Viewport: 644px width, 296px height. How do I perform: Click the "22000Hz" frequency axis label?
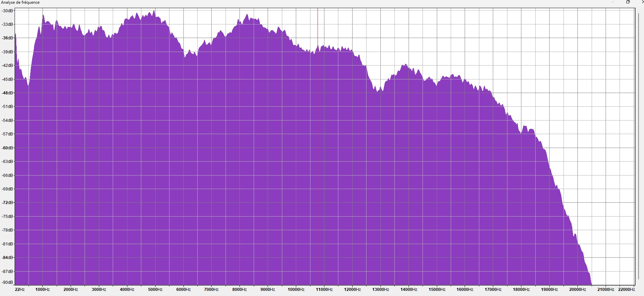click(x=627, y=290)
